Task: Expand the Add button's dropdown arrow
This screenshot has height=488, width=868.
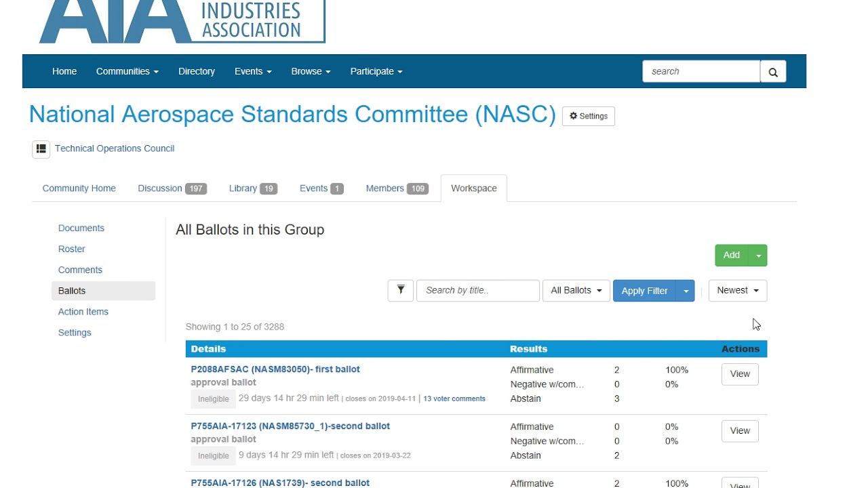Action: [758, 256]
